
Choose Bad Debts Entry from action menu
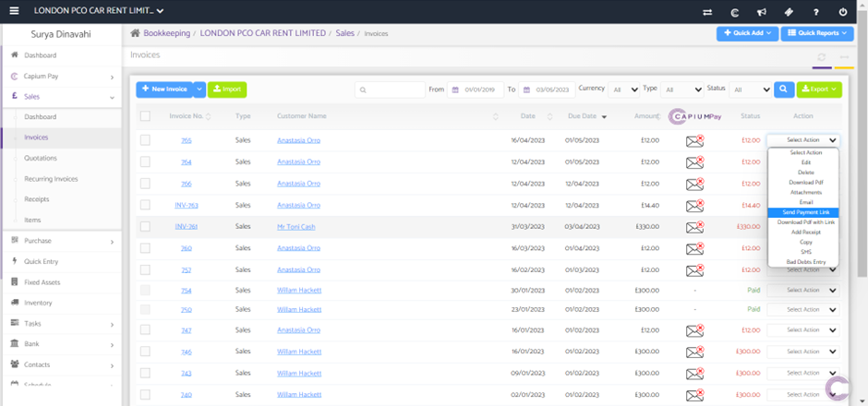point(802,262)
